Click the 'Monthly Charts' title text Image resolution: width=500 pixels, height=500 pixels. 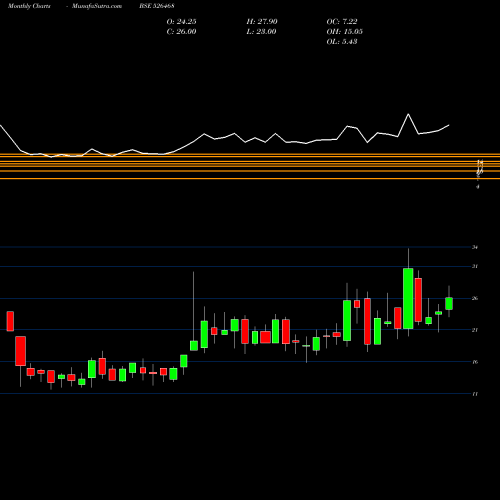point(29,6)
